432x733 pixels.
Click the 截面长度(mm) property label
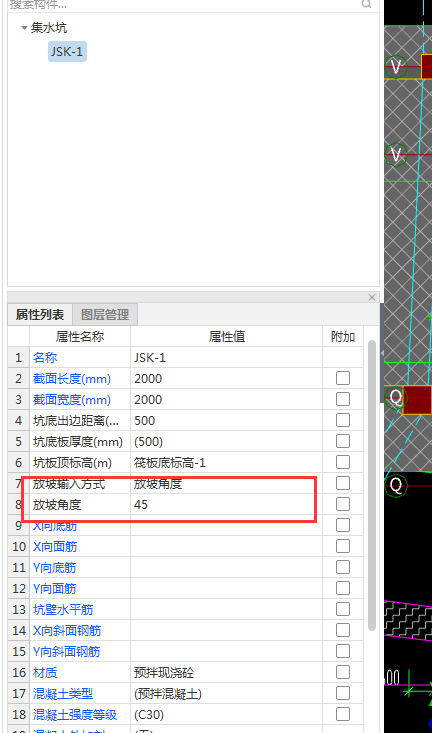tap(72, 379)
